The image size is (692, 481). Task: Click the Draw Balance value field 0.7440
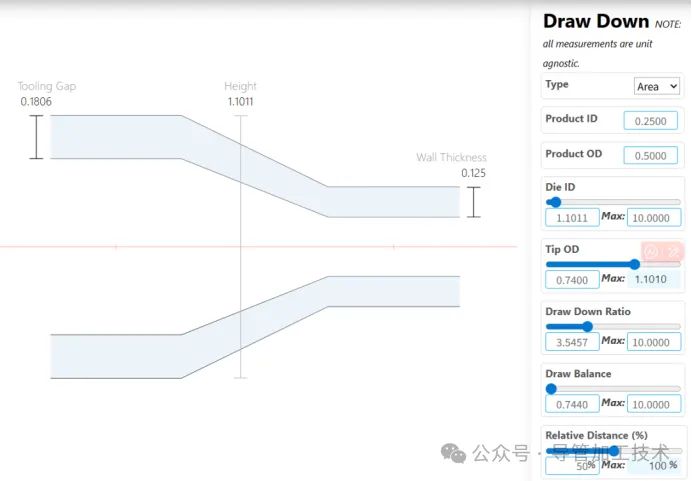tap(571, 404)
